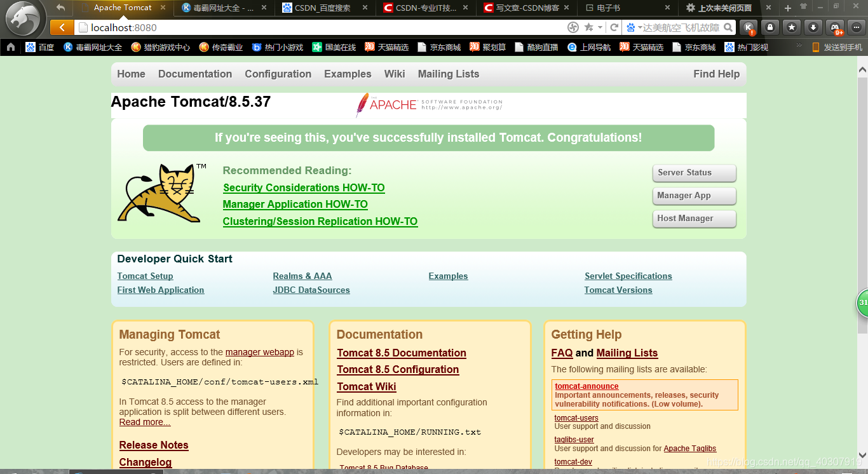868x474 pixels.
Task: Click the Baidu paw search engine icon
Action: (x=631, y=27)
